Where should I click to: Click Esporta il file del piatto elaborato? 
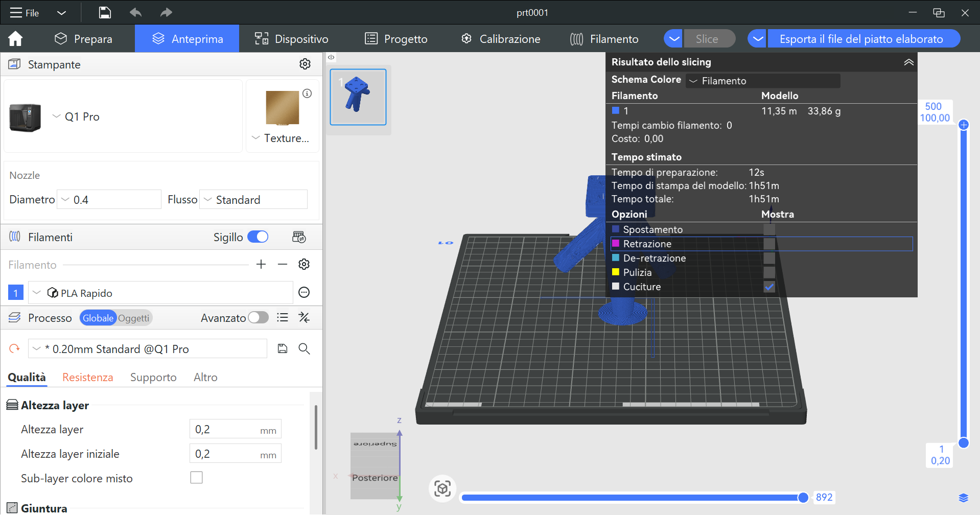864,39
